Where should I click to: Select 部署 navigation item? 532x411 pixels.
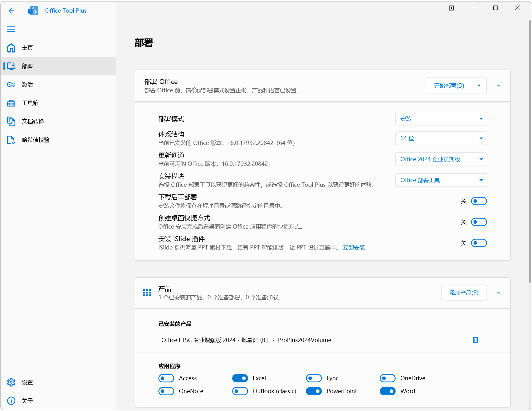tap(58, 66)
